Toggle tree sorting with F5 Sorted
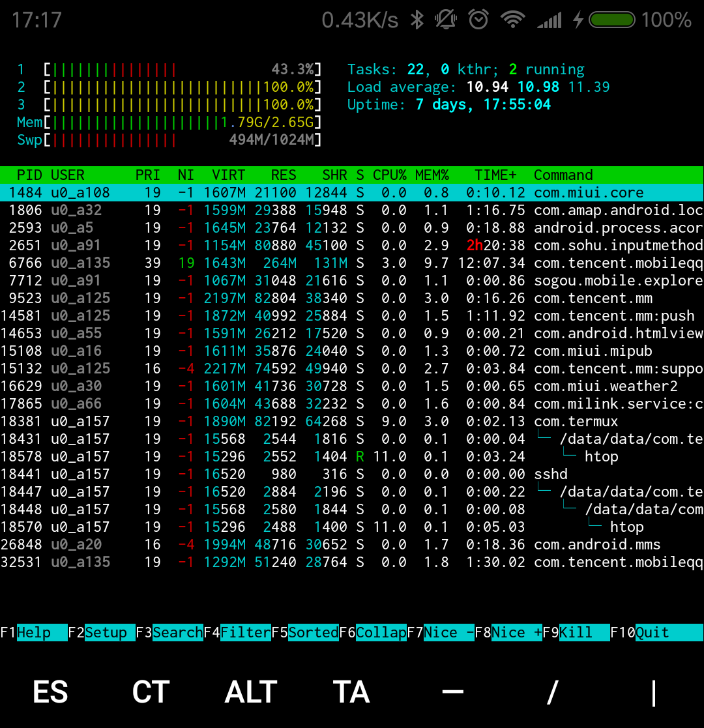Screen dimensions: 704x728 tap(305, 632)
